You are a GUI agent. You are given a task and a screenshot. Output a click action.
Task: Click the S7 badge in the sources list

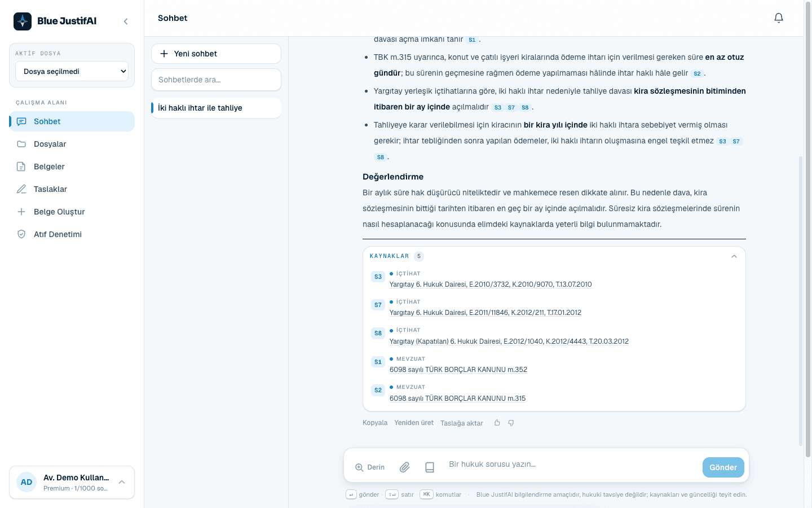point(378,305)
